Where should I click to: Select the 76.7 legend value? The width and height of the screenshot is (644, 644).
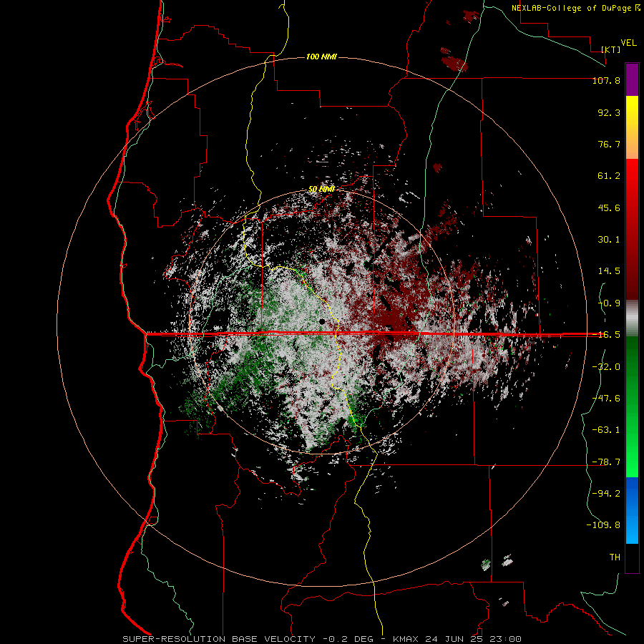[609, 144]
